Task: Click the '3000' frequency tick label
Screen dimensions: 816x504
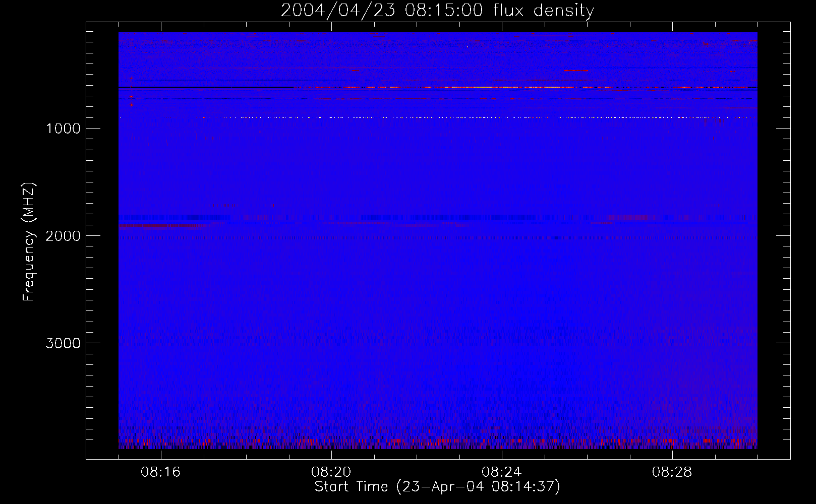Action: coord(63,343)
